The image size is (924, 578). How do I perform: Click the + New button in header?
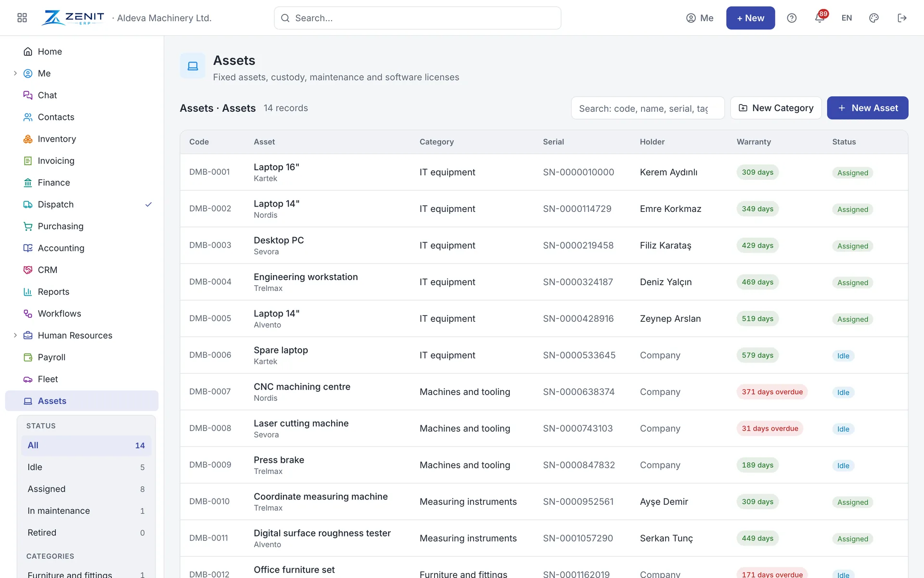coord(750,18)
